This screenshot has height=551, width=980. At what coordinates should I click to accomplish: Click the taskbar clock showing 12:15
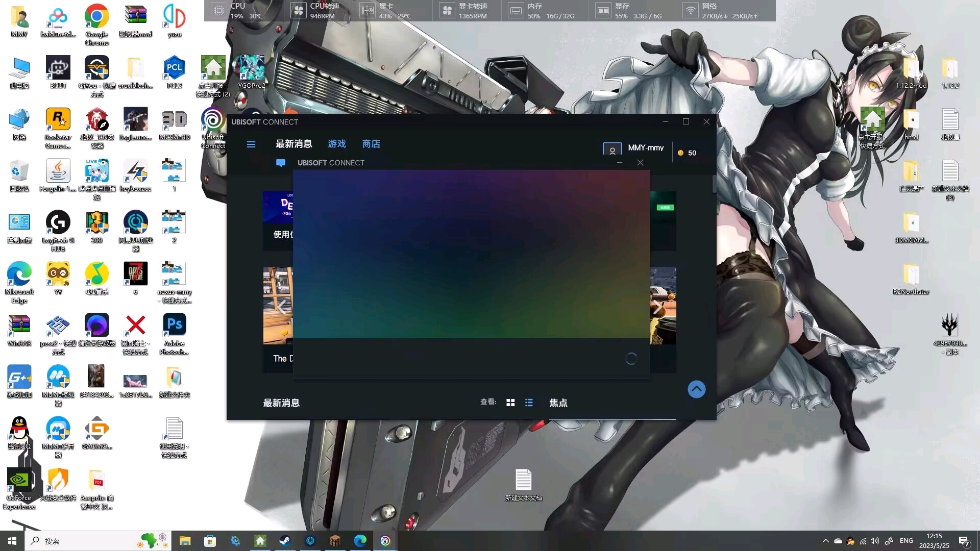coord(934,541)
